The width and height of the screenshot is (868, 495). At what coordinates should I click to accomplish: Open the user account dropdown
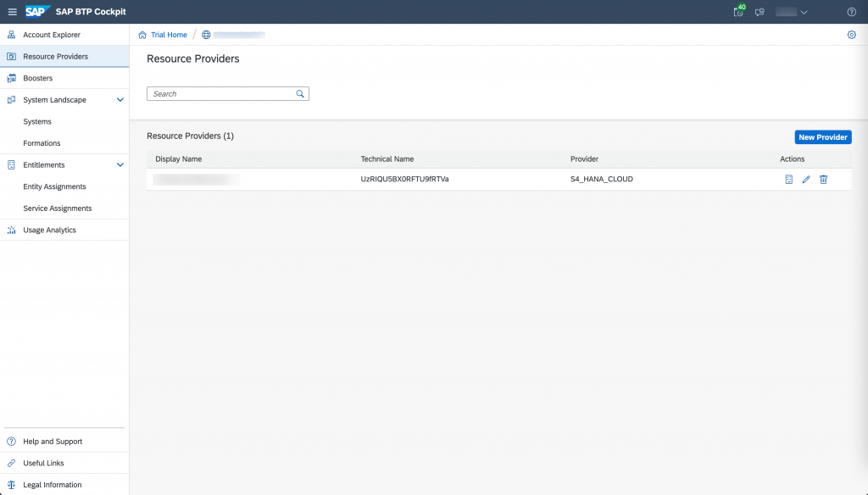point(792,12)
